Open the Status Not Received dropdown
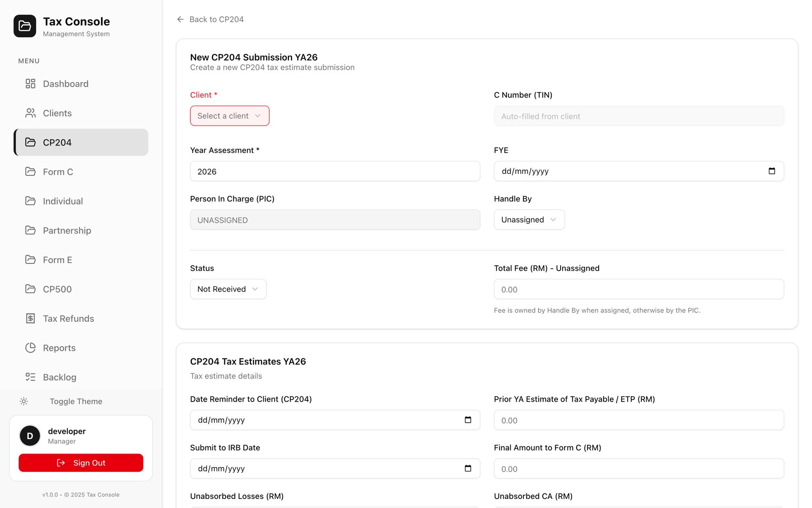812x508 pixels. coord(228,289)
